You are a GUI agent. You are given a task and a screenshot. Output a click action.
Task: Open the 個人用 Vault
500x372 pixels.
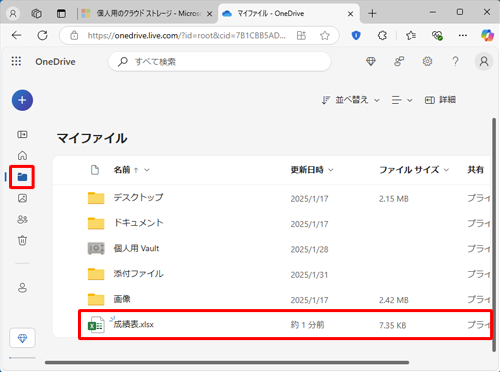pos(136,248)
